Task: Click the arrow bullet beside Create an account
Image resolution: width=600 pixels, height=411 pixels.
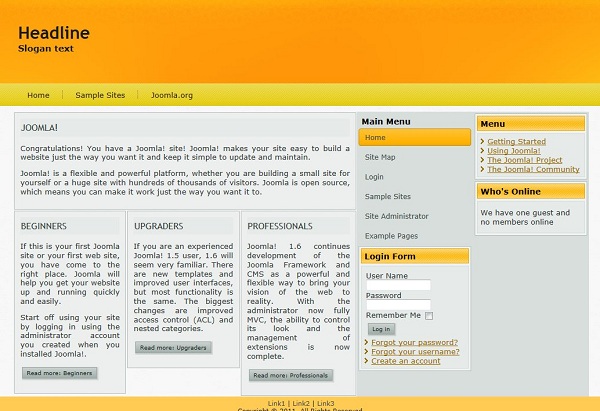Action: (367, 361)
